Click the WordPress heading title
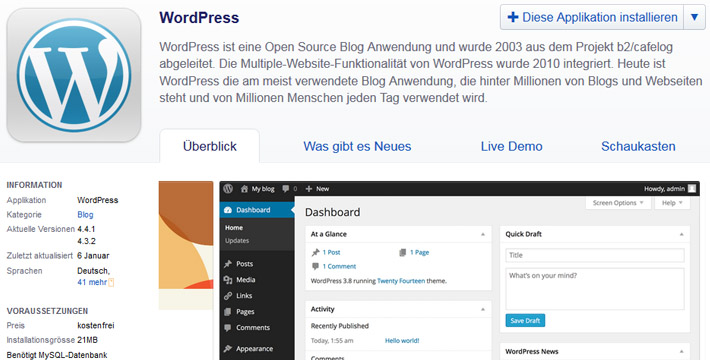The width and height of the screenshot is (710, 360). (x=199, y=18)
